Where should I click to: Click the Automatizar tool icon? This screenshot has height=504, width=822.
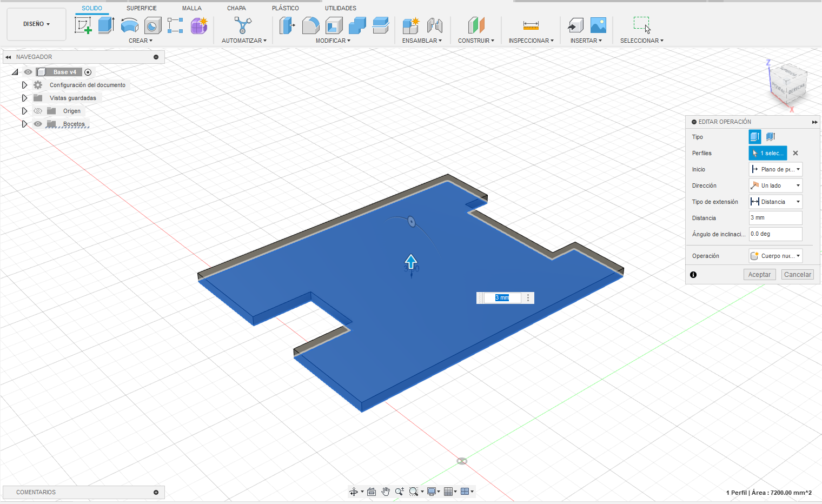coord(243,25)
